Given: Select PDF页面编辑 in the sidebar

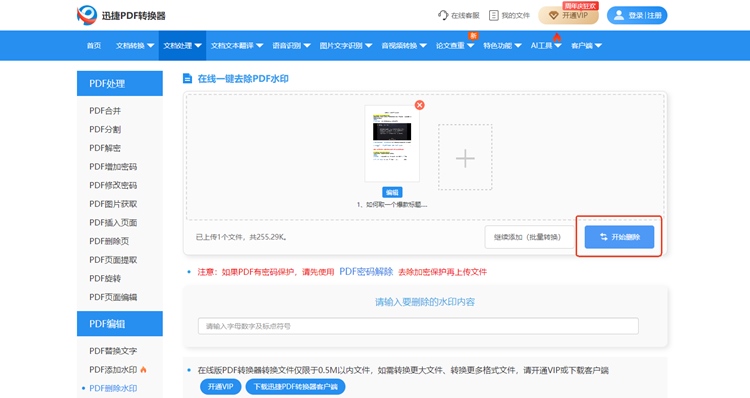Looking at the screenshot, I should [113, 297].
